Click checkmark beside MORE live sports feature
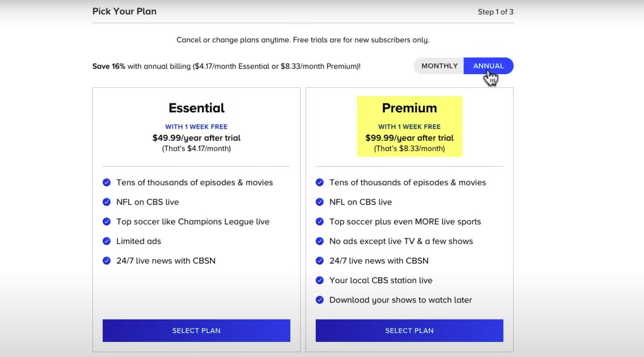This screenshot has height=357, width=644. point(320,222)
